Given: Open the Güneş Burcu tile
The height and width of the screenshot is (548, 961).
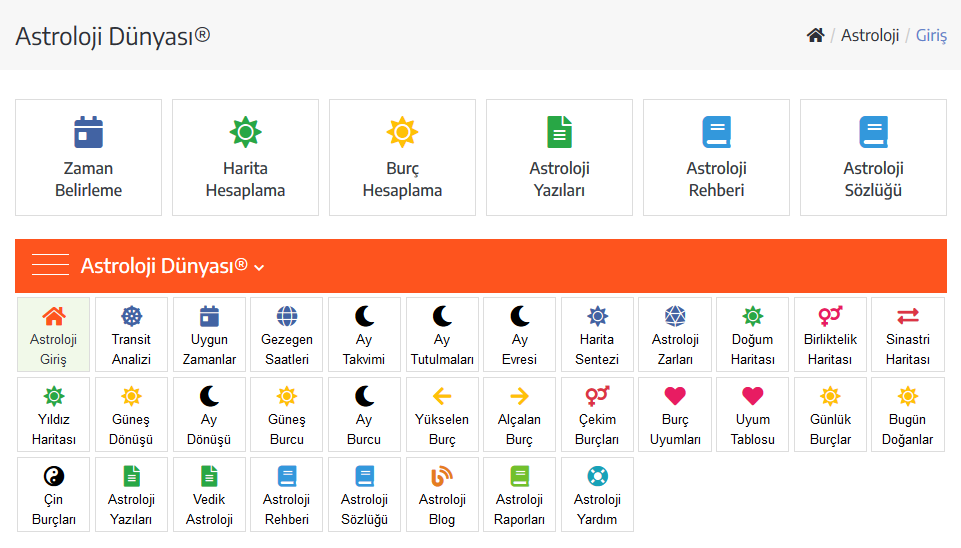Looking at the screenshot, I should click(287, 415).
